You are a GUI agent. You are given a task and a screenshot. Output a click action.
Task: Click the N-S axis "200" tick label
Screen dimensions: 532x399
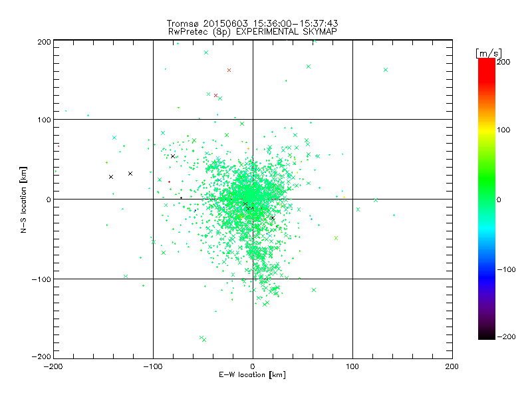[x=44, y=42]
